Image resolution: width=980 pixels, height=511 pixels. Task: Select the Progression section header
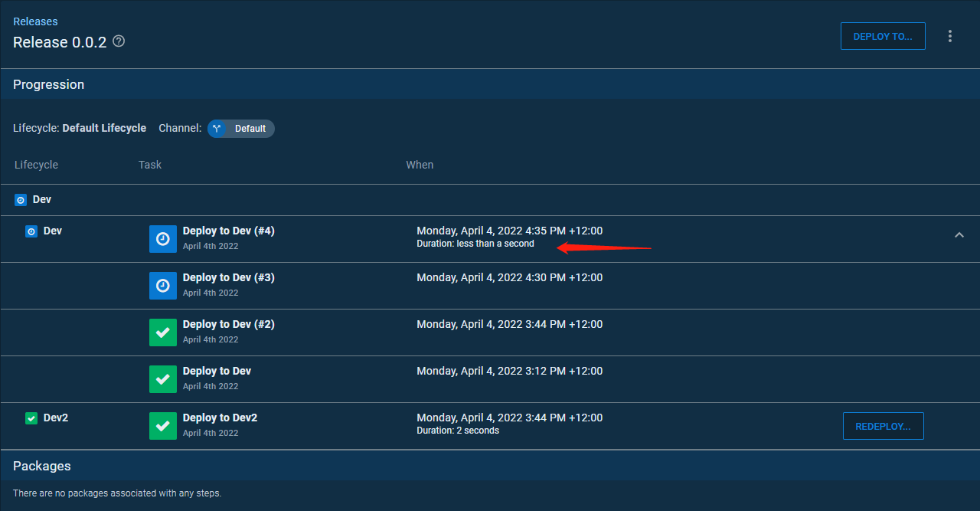point(48,84)
